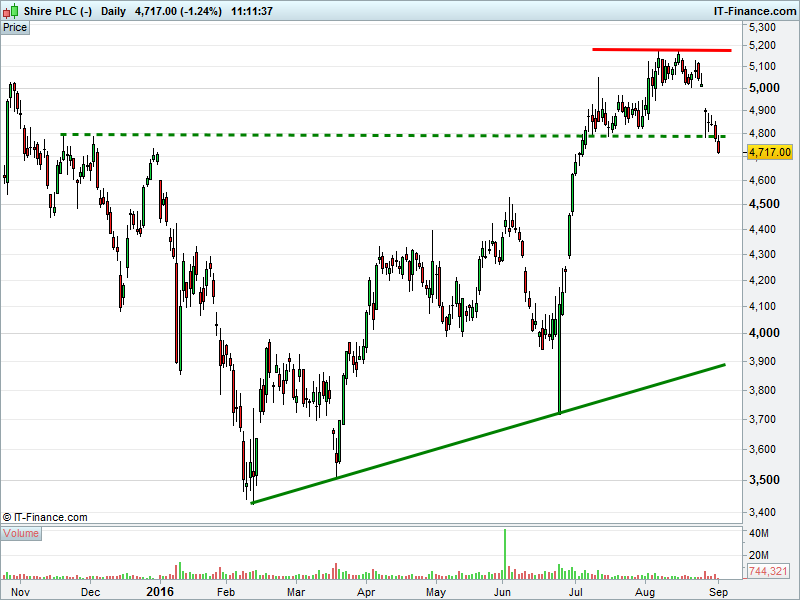800x600 pixels.
Task: Click the volume value tag 744,321
Action: pos(768,571)
